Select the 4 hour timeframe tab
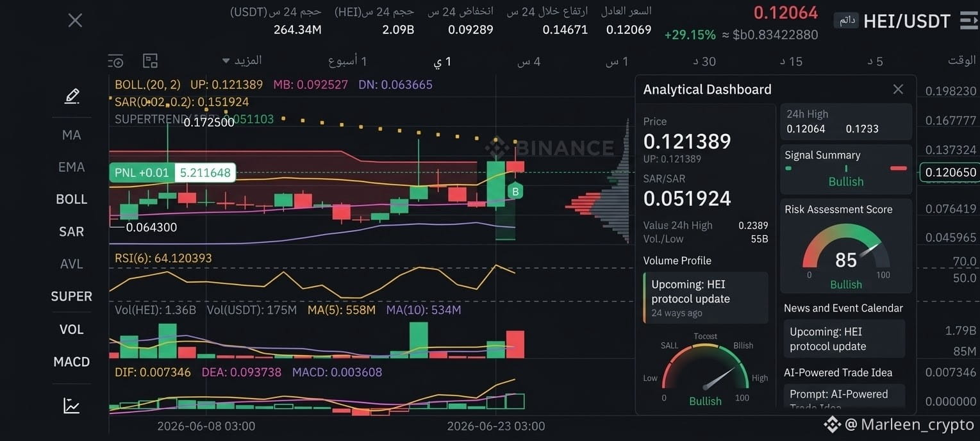 pos(529,62)
